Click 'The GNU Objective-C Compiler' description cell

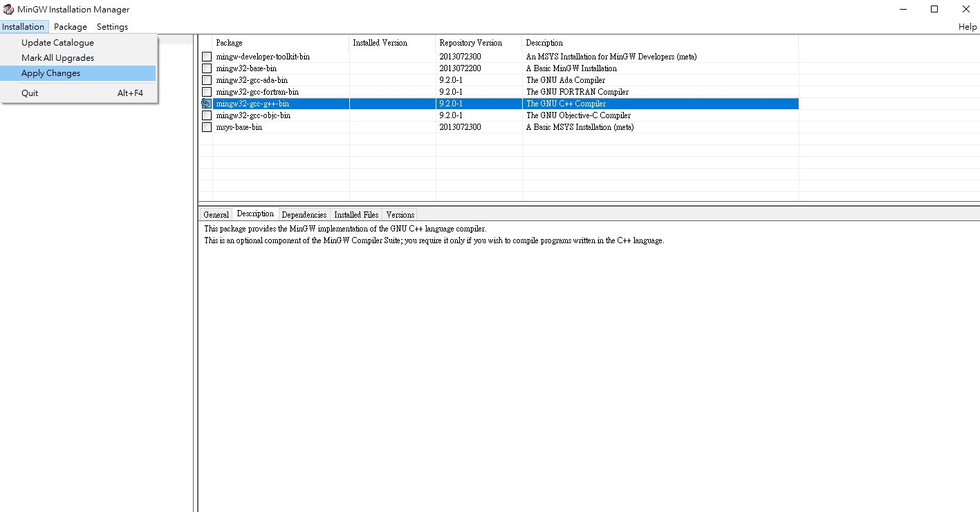pyautogui.click(x=578, y=115)
